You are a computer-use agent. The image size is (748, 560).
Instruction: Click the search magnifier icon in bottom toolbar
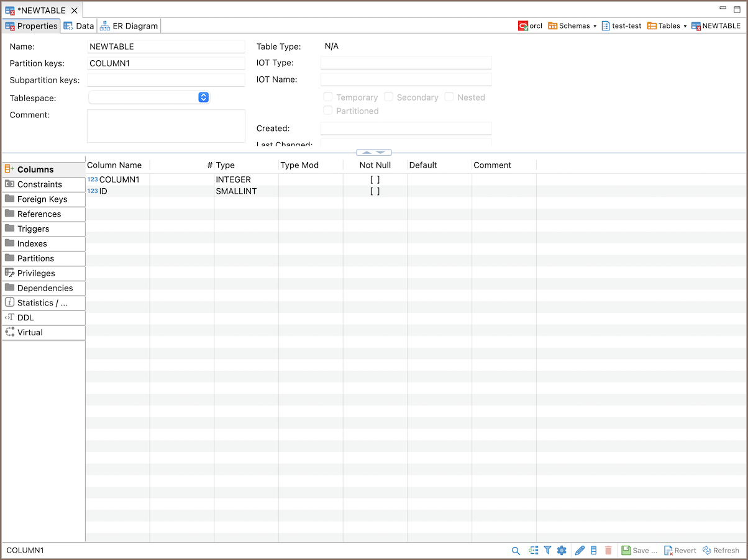[516, 551]
